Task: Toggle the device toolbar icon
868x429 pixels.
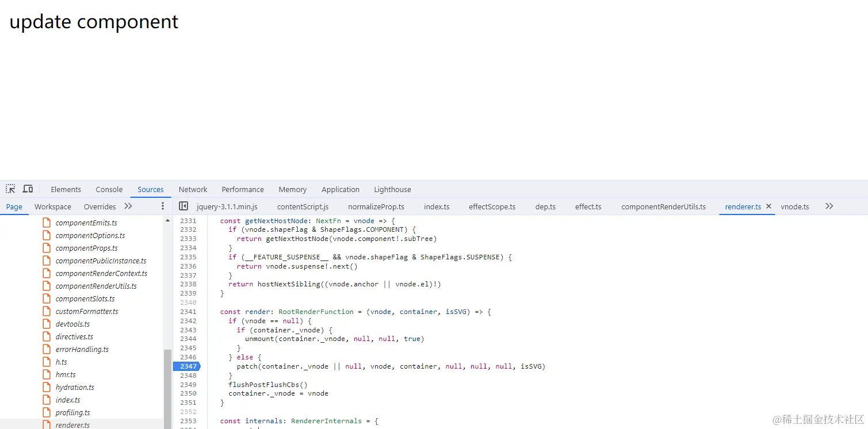Action: point(28,189)
